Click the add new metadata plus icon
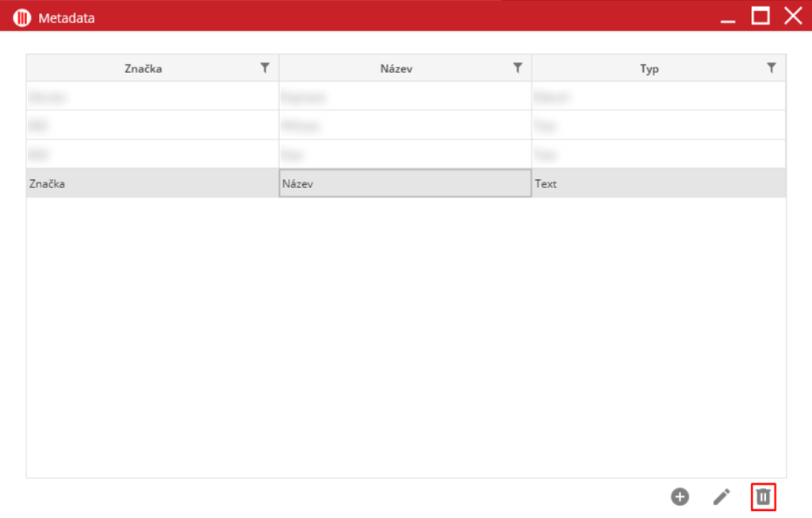 click(680, 497)
